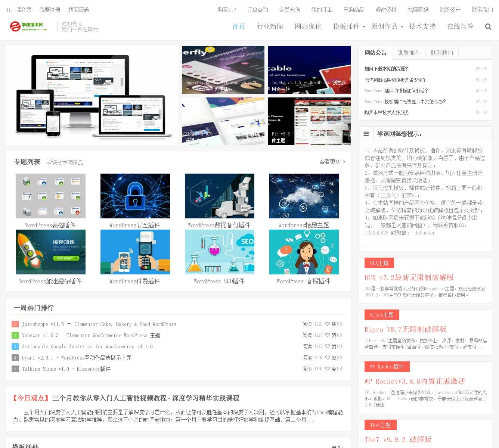Open the 我的订单 link

pos(322,10)
